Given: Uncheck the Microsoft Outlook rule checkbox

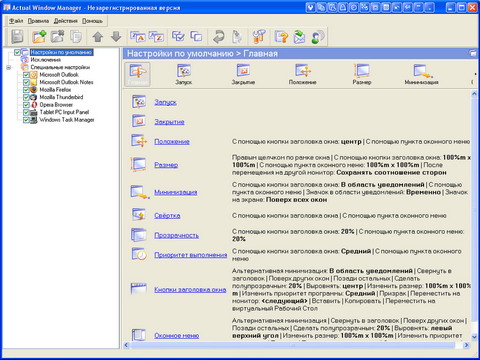Looking at the screenshot, I should [26, 75].
